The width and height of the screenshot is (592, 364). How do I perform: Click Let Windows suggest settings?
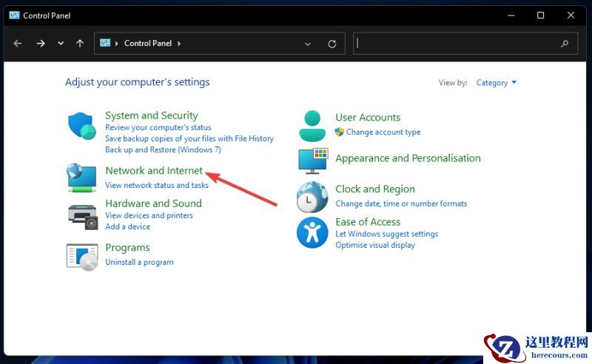(387, 234)
